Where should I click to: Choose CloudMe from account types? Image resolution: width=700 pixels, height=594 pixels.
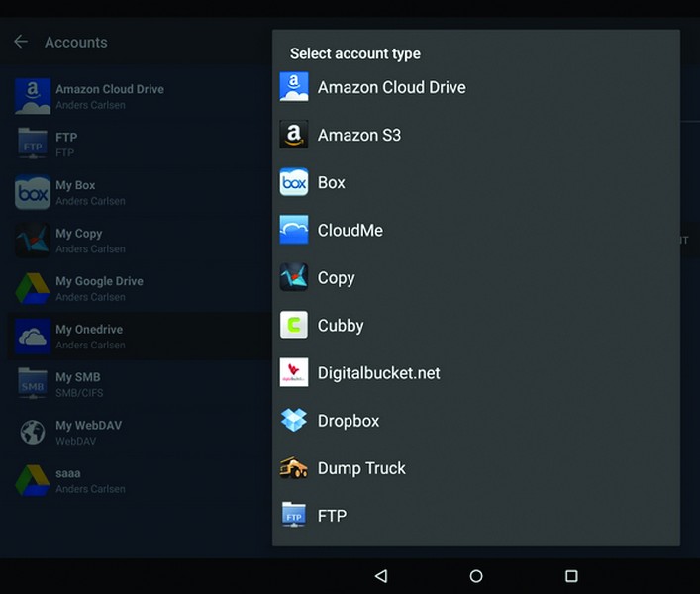click(x=476, y=230)
